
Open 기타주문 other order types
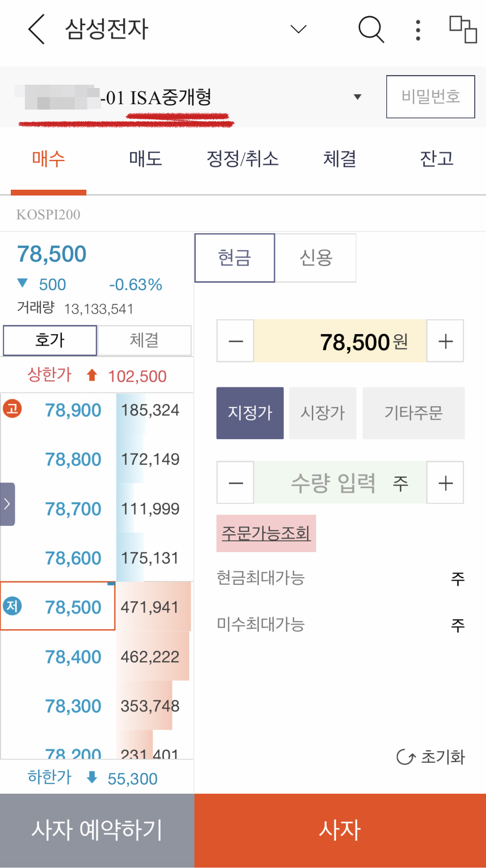click(414, 413)
